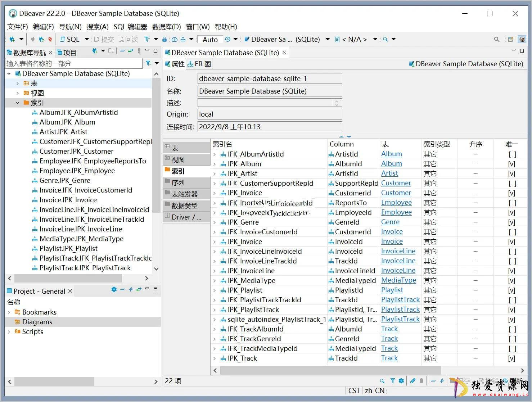This screenshot has width=532, height=402.
Task: Click the settings gear in bottom index toolbar
Action: (x=401, y=381)
